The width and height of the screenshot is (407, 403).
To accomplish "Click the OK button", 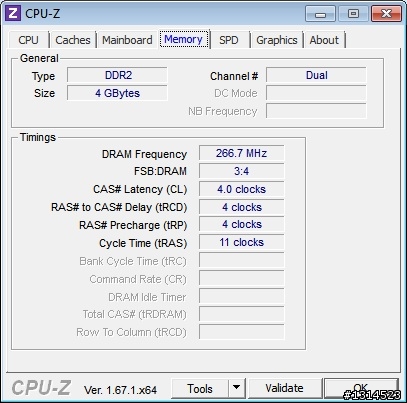I will pyautogui.click(x=361, y=388).
